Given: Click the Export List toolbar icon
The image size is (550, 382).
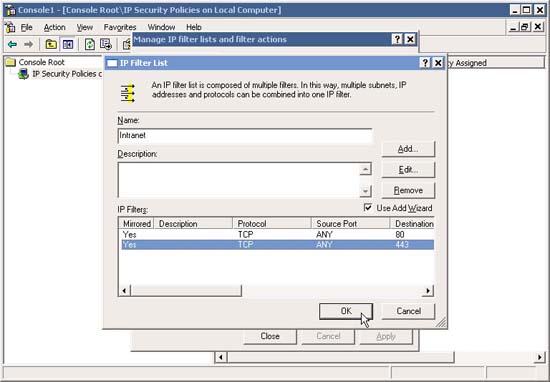Looking at the screenshot, I should click(x=106, y=44).
